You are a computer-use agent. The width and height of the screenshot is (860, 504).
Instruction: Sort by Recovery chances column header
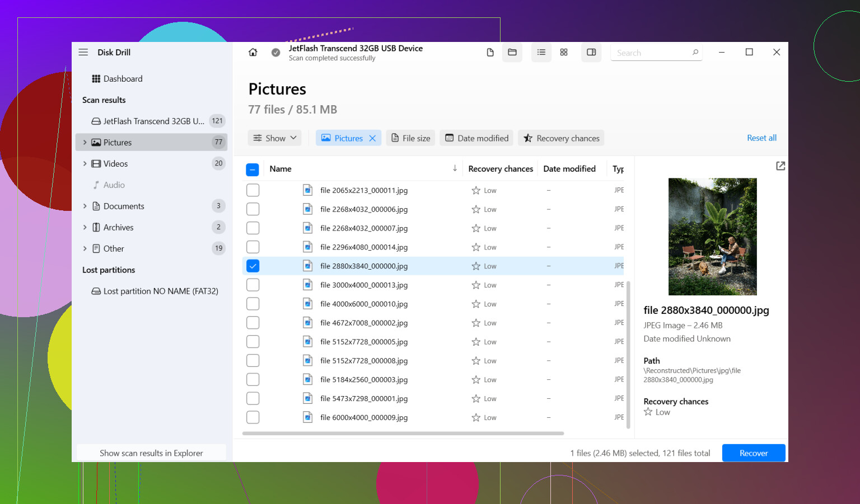coord(501,168)
